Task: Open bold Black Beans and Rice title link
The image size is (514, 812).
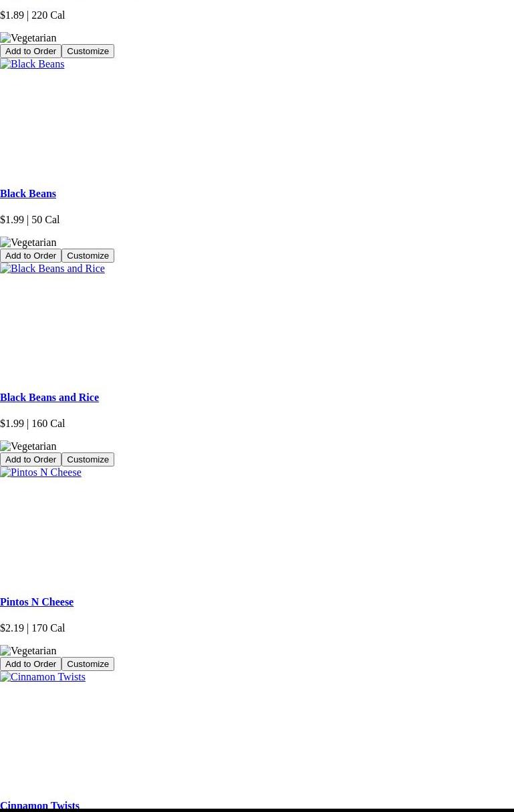Action: click(x=49, y=398)
